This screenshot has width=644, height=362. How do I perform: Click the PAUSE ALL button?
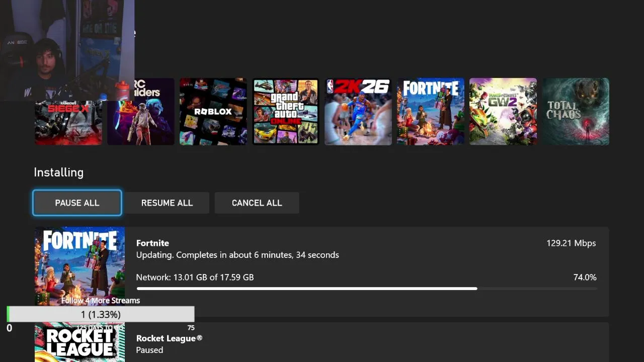(x=77, y=203)
